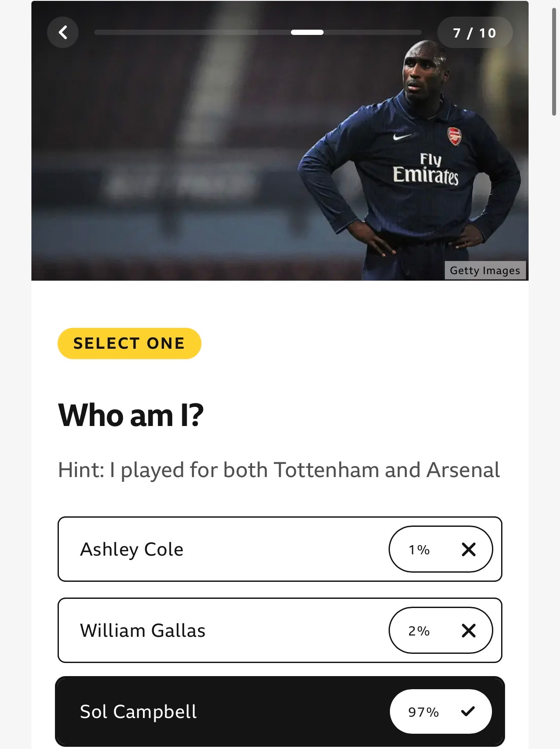This screenshot has height=749, width=560.
Task: Click the yellow SELECT ONE badge
Action: click(x=129, y=344)
